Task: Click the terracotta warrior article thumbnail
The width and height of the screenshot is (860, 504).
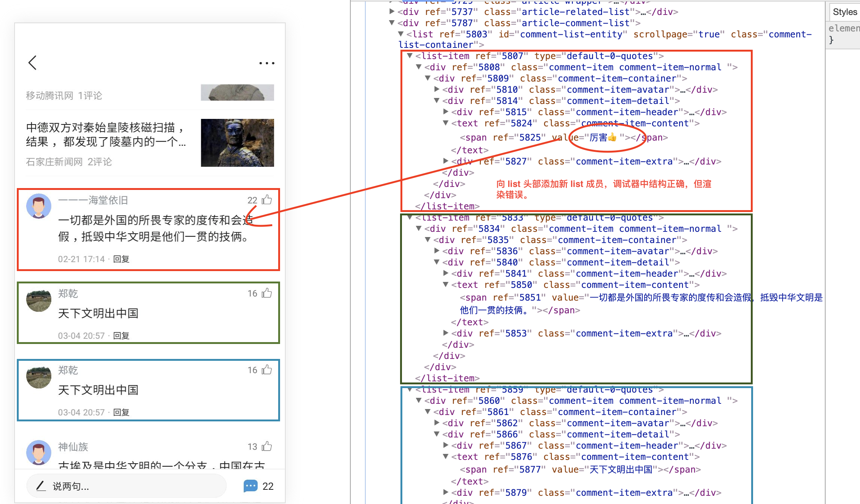Action: point(237,142)
